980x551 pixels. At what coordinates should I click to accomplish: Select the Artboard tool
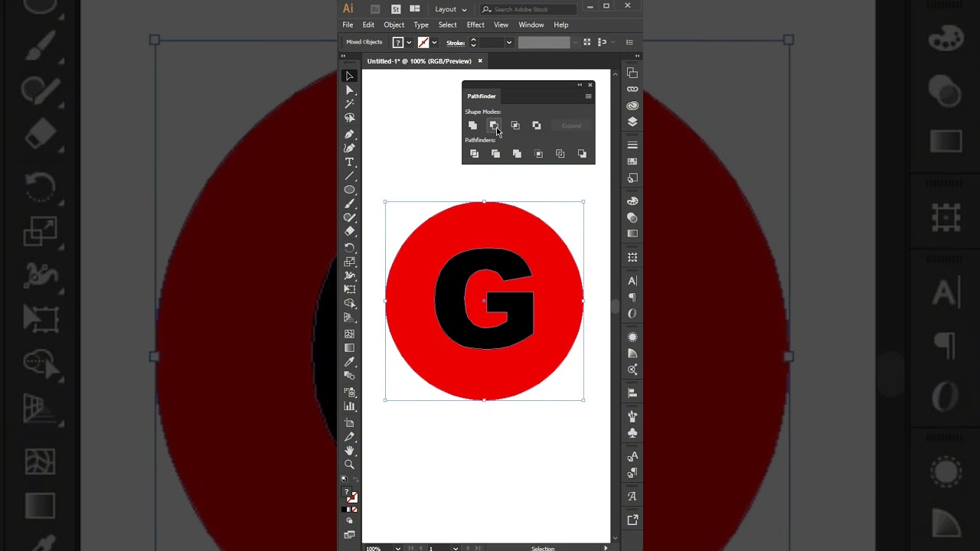[350, 423]
